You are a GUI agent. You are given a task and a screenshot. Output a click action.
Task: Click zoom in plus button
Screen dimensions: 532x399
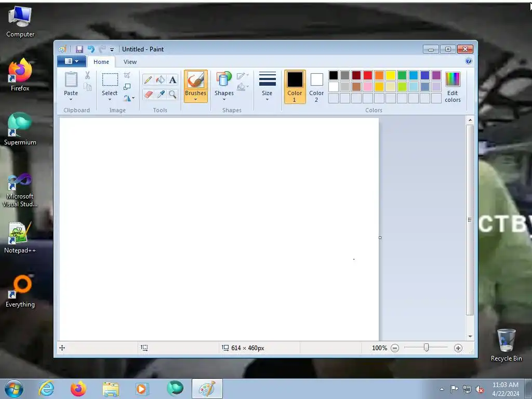pos(458,348)
